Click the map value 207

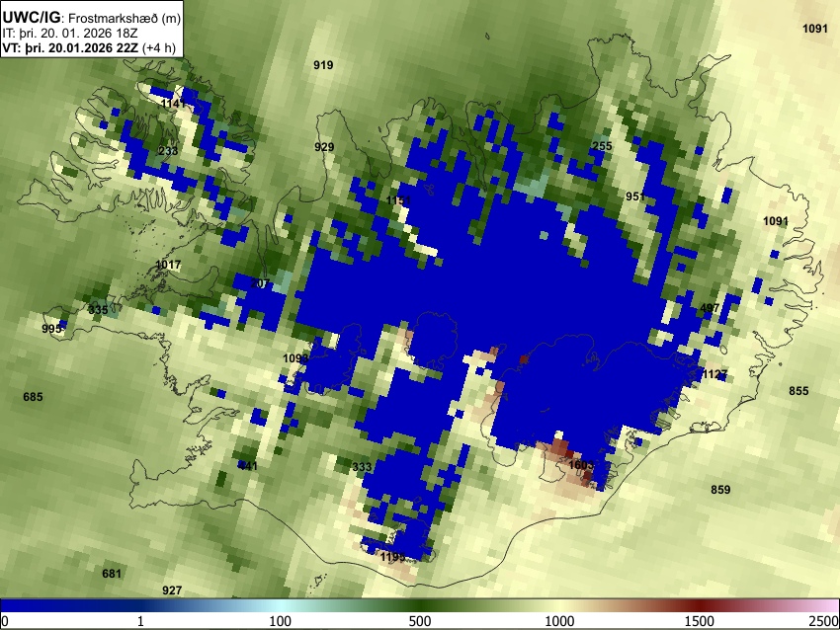pos(260,283)
